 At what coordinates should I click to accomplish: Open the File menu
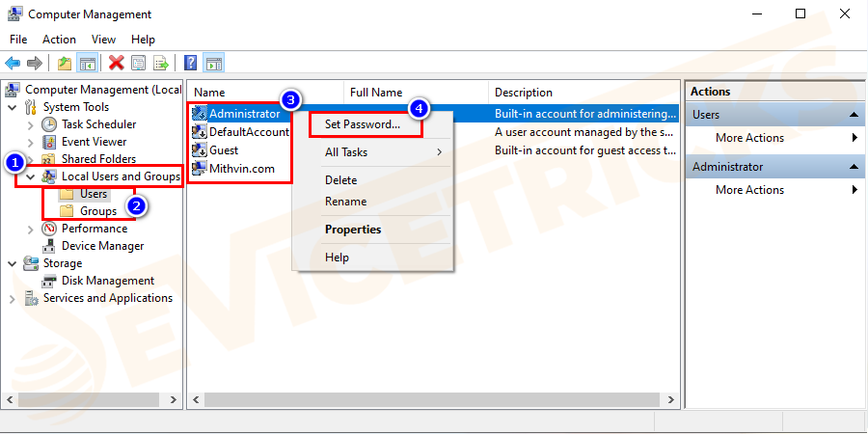pyautogui.click(x=18, y=40)
